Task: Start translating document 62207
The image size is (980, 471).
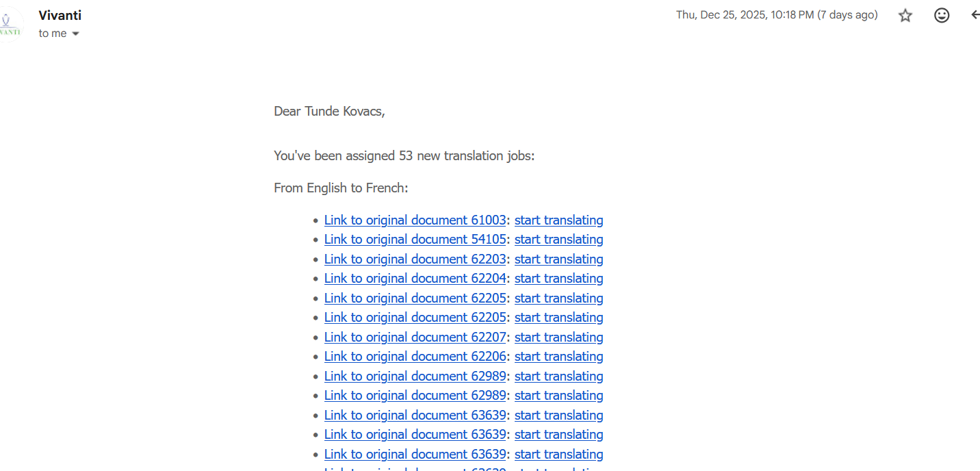Action: [x=558, y=338]
